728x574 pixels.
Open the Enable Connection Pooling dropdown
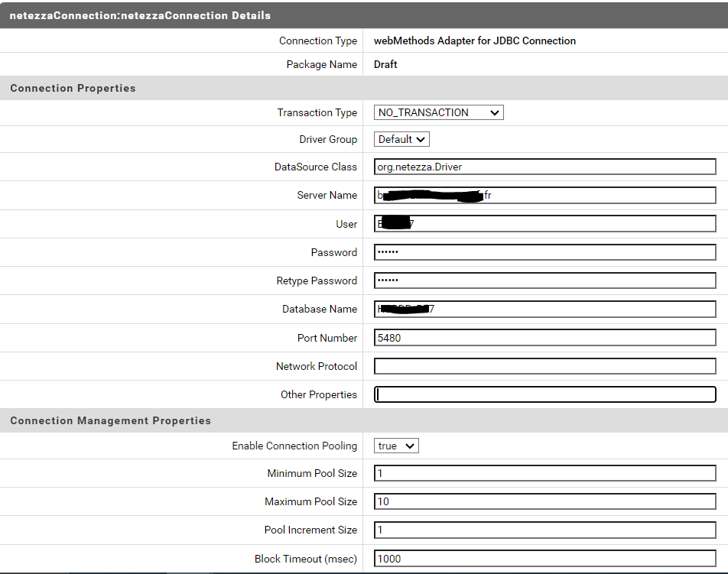[x=396, y=446]
